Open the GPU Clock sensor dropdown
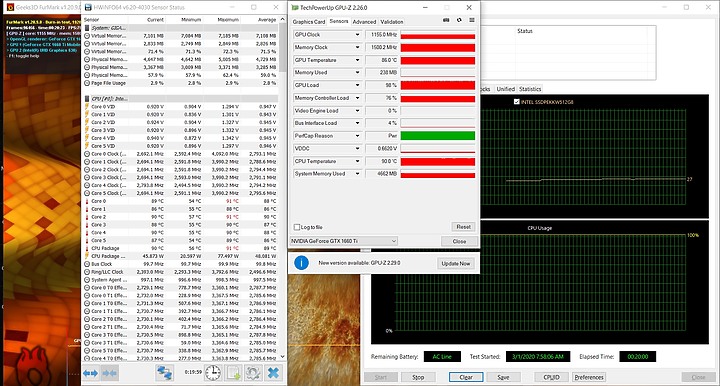Viewport: 720px width, 386px height. coord(357,35)
